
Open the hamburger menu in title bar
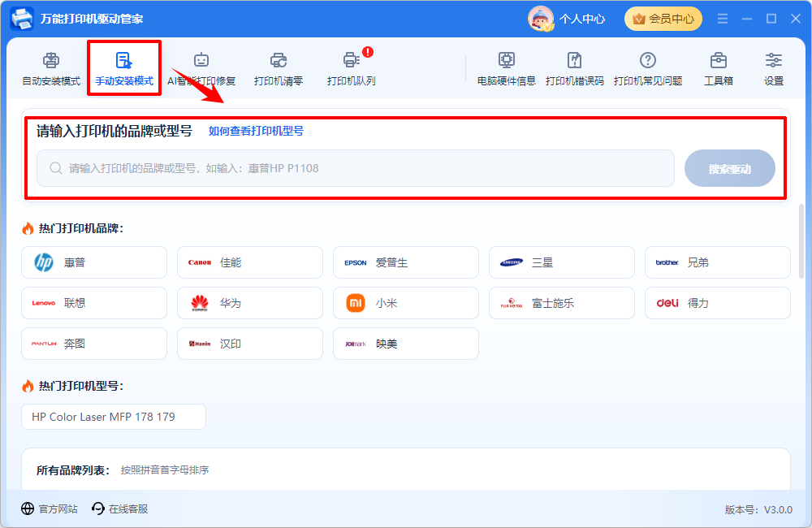723,19
